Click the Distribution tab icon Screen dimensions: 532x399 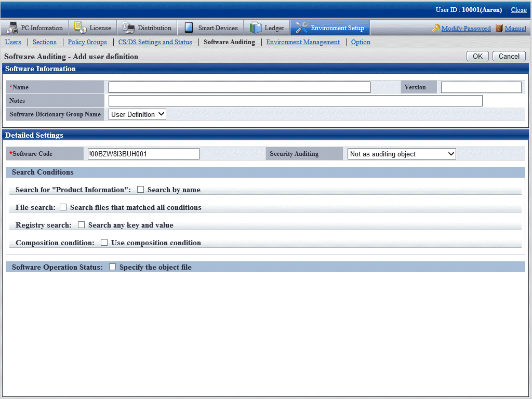point(129,28)
